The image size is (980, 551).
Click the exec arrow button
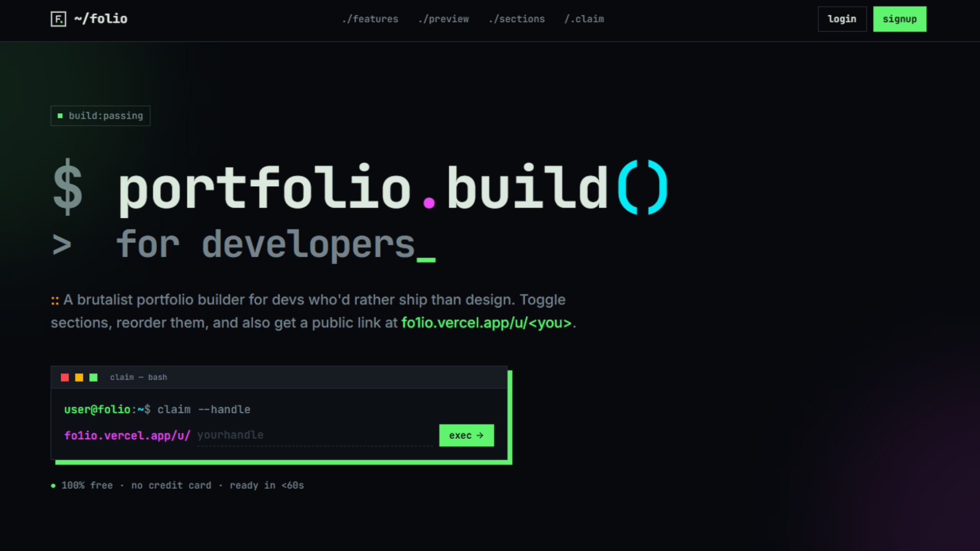click(x=467, y=435)
